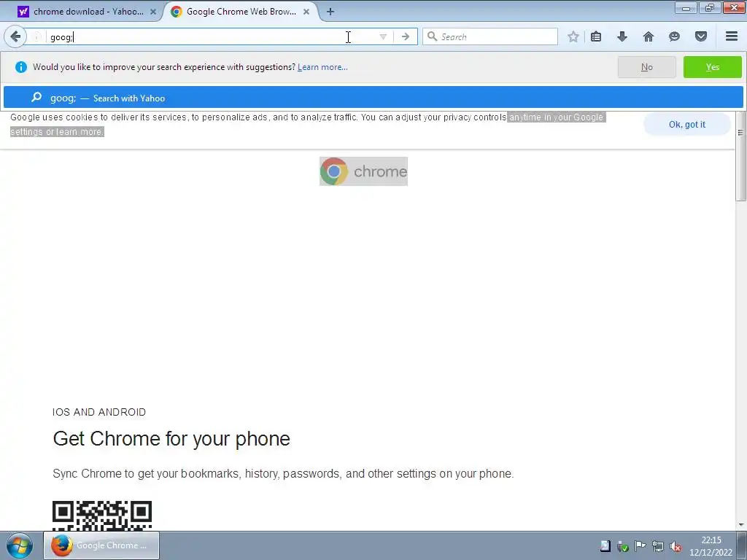Go back with the back arrow button

[15, 36]
